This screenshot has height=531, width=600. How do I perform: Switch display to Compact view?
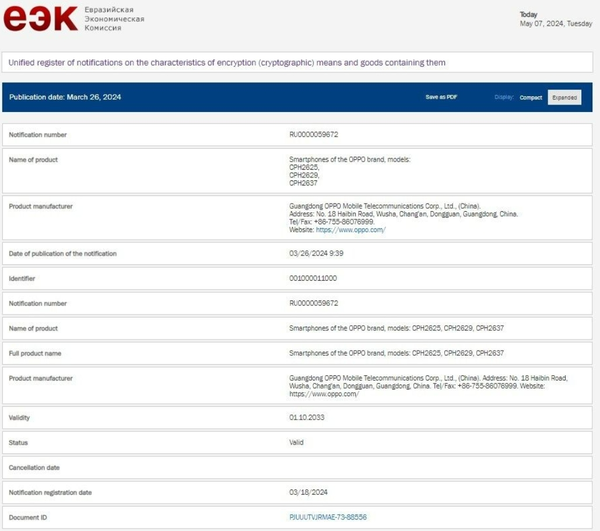tap(531, 98)
